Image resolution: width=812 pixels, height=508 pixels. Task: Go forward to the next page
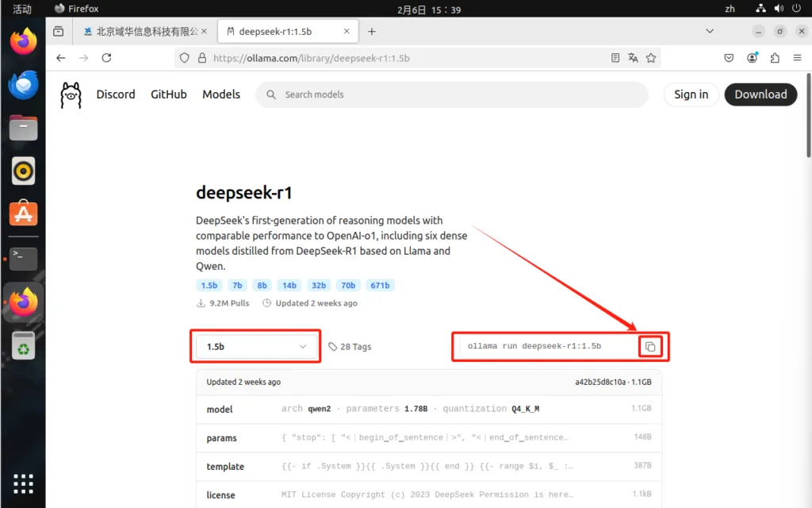coord(84,57)
